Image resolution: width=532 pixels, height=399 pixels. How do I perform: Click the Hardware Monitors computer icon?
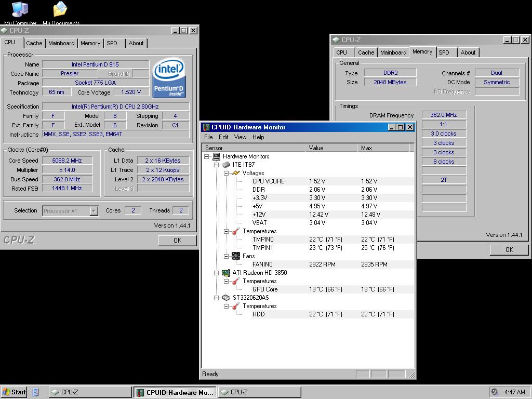(216, 156)
